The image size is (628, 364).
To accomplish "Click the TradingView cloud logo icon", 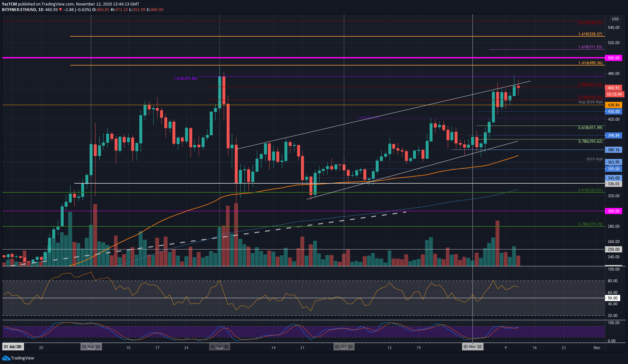I will tap(6, 358).
